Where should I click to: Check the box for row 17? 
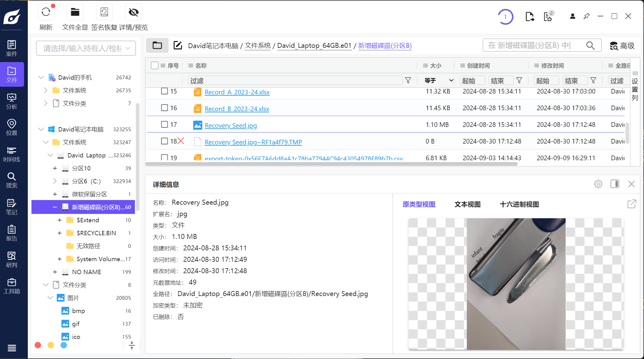coord(165,124)
